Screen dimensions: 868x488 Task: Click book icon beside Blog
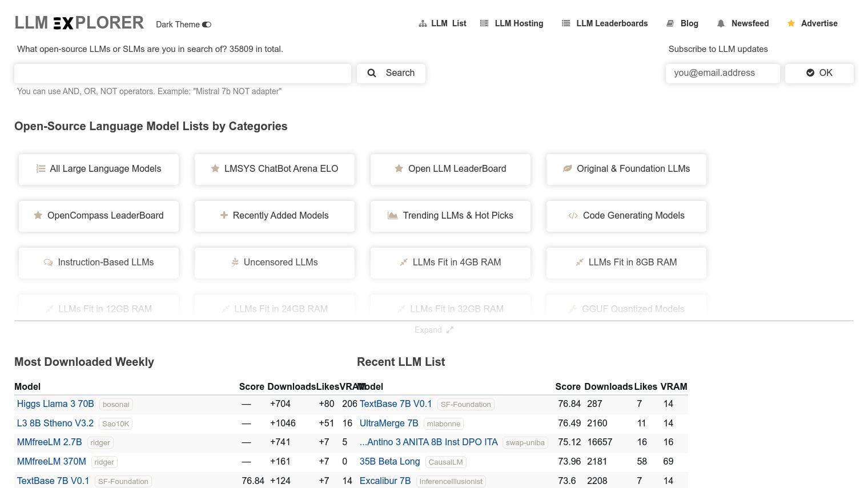tap(670, 23)
